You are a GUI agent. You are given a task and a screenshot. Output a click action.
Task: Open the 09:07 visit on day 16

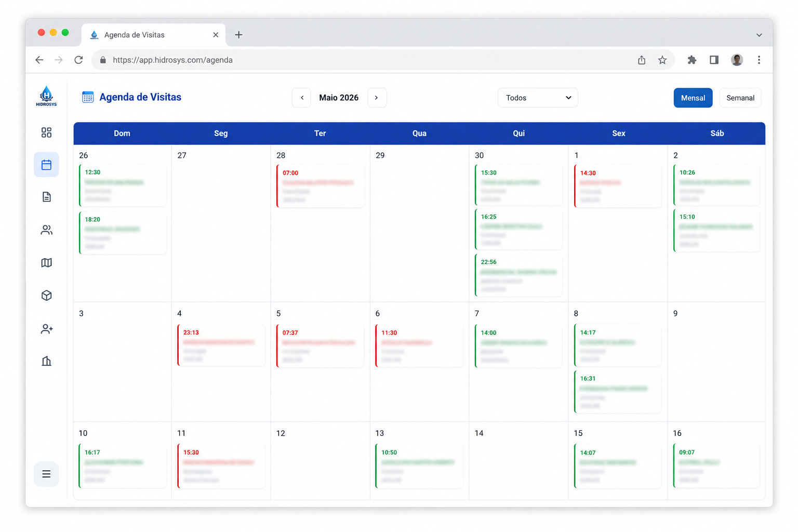click(x=717, y=465)
